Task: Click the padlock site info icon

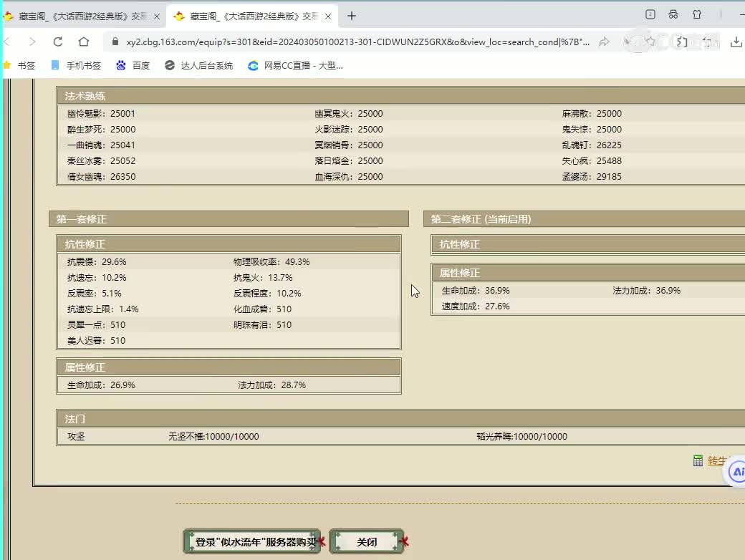Action: pyautogui.click(x=115, y=42)
